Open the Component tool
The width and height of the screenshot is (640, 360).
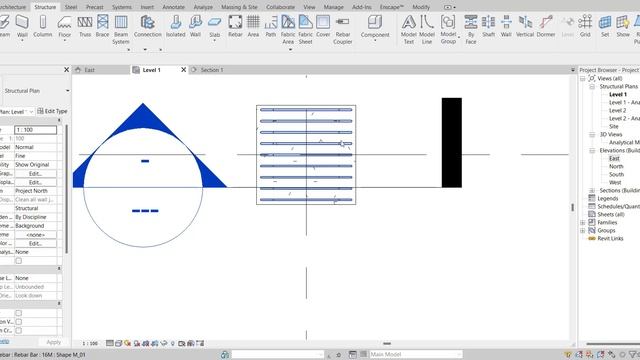[375, 28]
